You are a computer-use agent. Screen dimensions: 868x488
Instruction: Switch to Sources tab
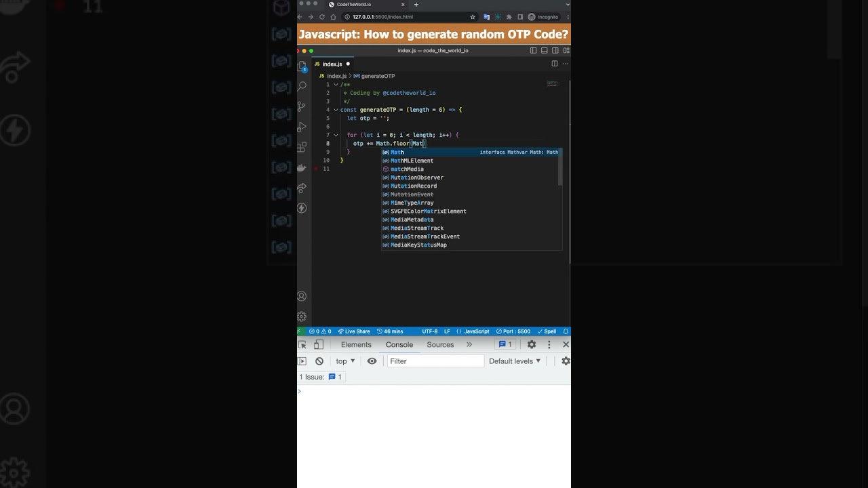tap(440, 344)
